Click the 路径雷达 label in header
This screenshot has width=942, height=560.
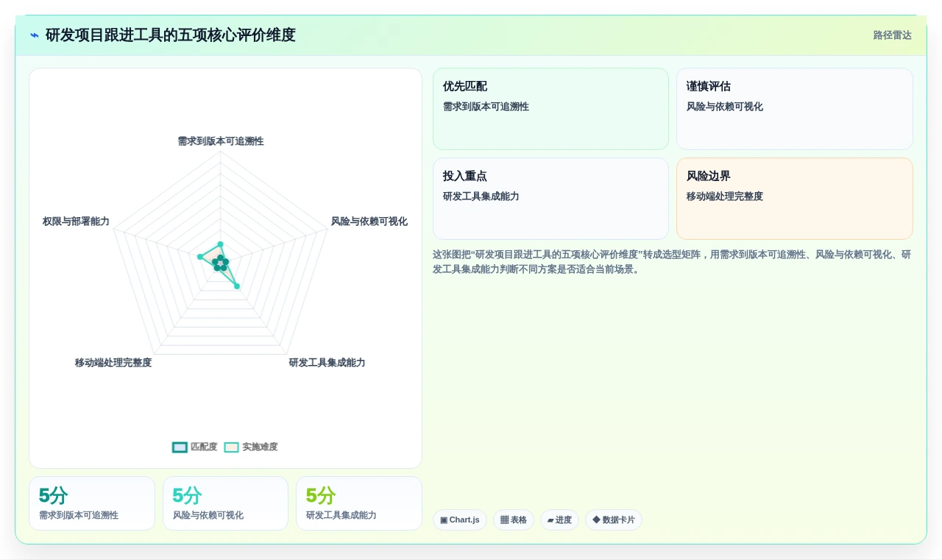point(892,35)
